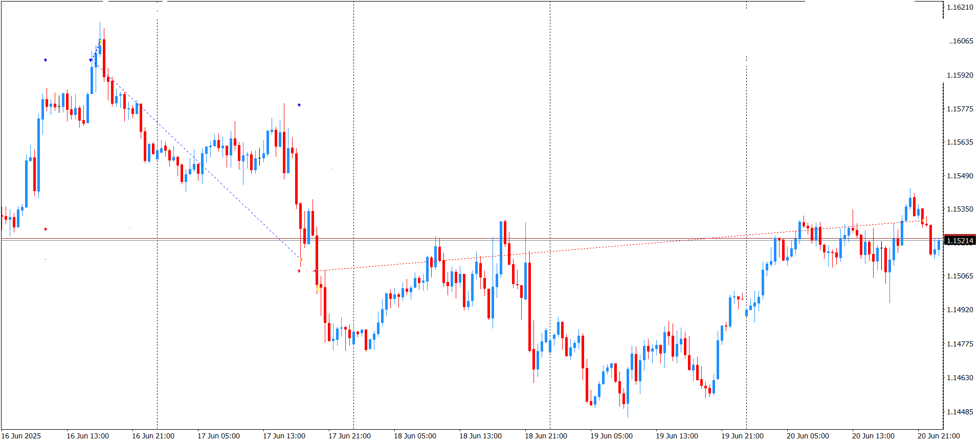
Task: Click the 17 Jun 13:00 time label
Action: (284, 436)
